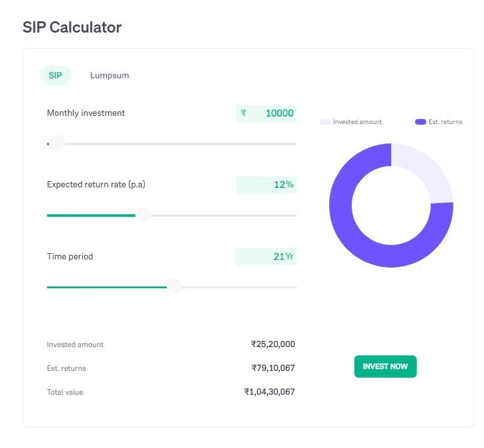Click the Monthly investment amount field
This screenshot has height=448, width=484.
(x=266, y=113)
